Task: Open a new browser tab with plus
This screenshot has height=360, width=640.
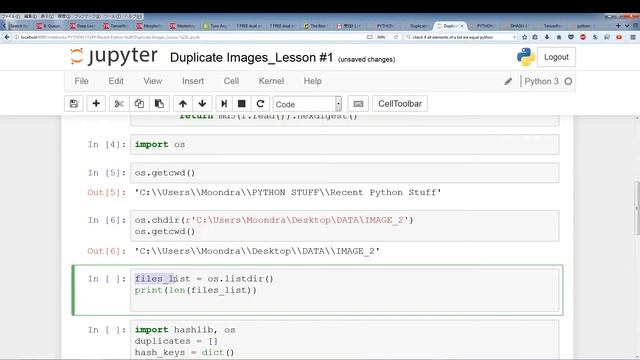Action: [618, 26]
